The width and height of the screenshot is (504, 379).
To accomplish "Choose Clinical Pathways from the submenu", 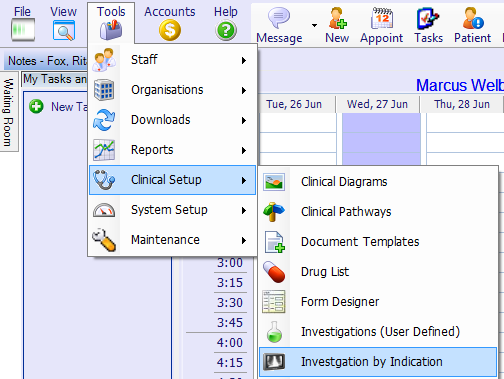I will 378,212.
